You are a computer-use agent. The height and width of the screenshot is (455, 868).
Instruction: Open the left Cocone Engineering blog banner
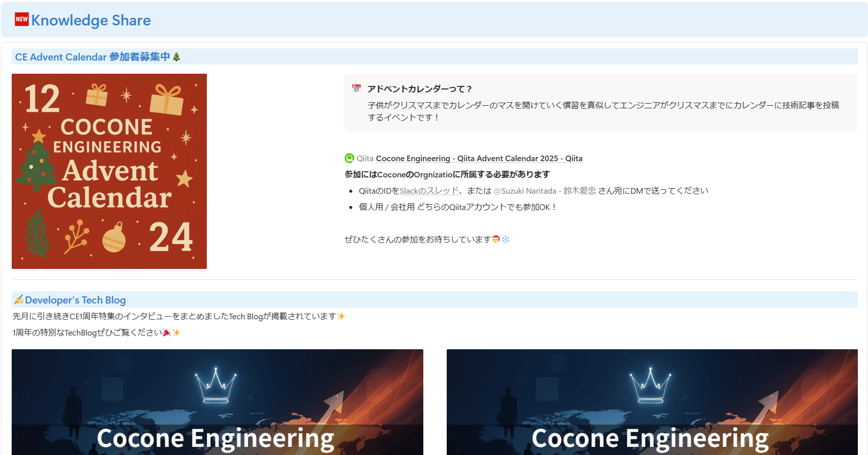(x=218, y=402)
